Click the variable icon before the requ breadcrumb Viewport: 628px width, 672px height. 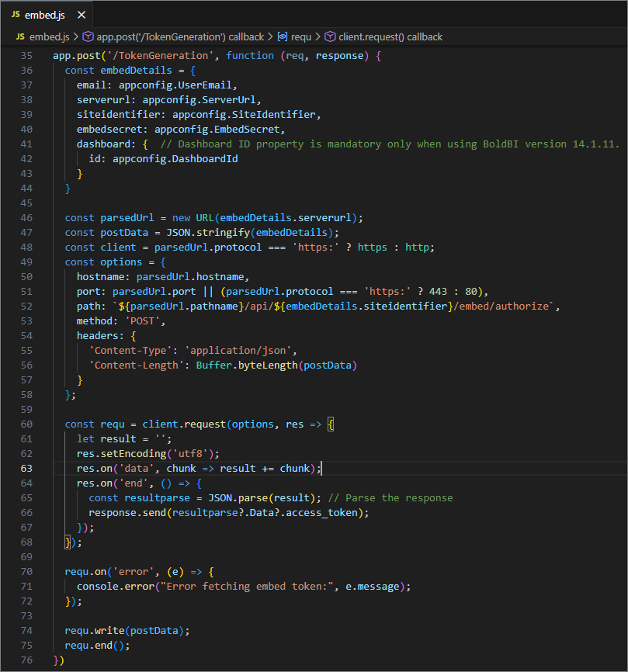[283, 36]
